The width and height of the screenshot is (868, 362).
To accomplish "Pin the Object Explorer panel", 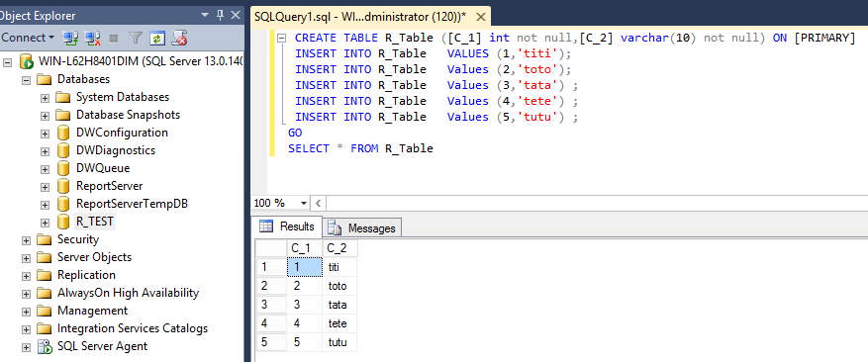I will (220, 15).
